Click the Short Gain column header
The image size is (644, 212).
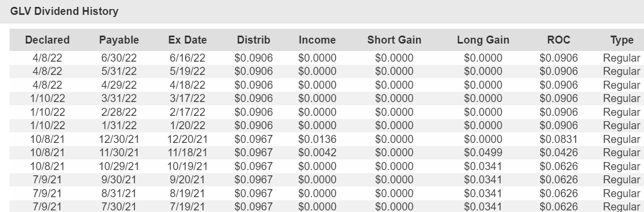(x=394, y=40)
